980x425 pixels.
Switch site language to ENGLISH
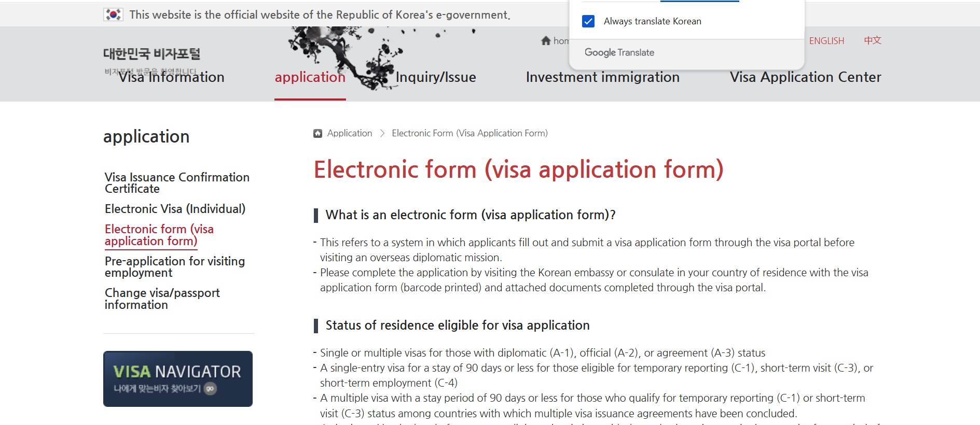(x=826, y=41)
